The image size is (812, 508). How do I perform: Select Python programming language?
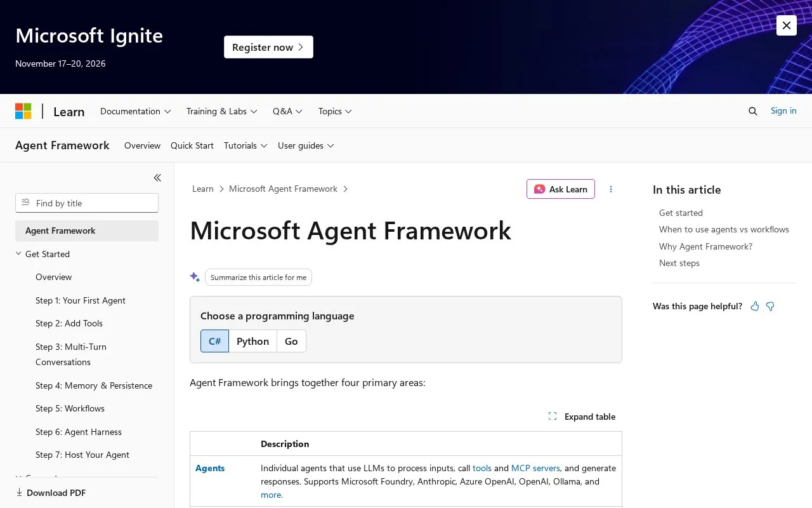point(252,341)
